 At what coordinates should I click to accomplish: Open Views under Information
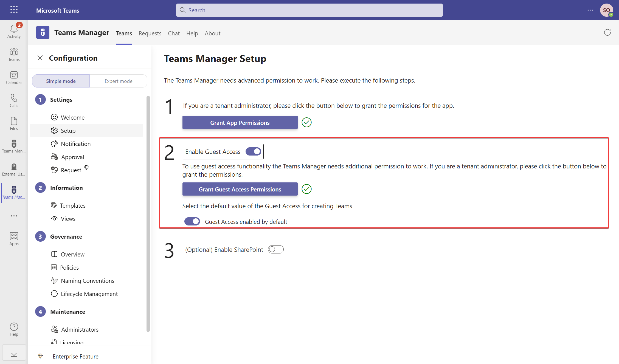pos(86,219)
